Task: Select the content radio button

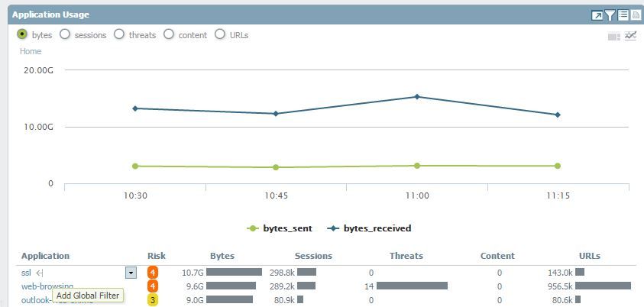Action: [x=169, y=34]
